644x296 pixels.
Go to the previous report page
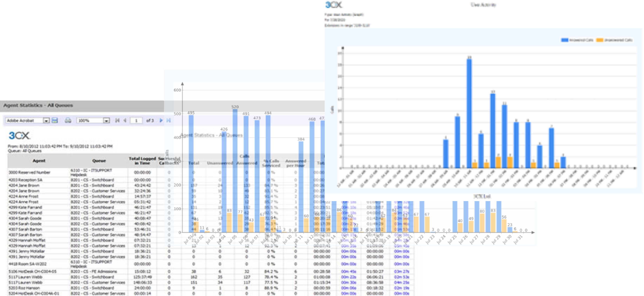point(125,120)
